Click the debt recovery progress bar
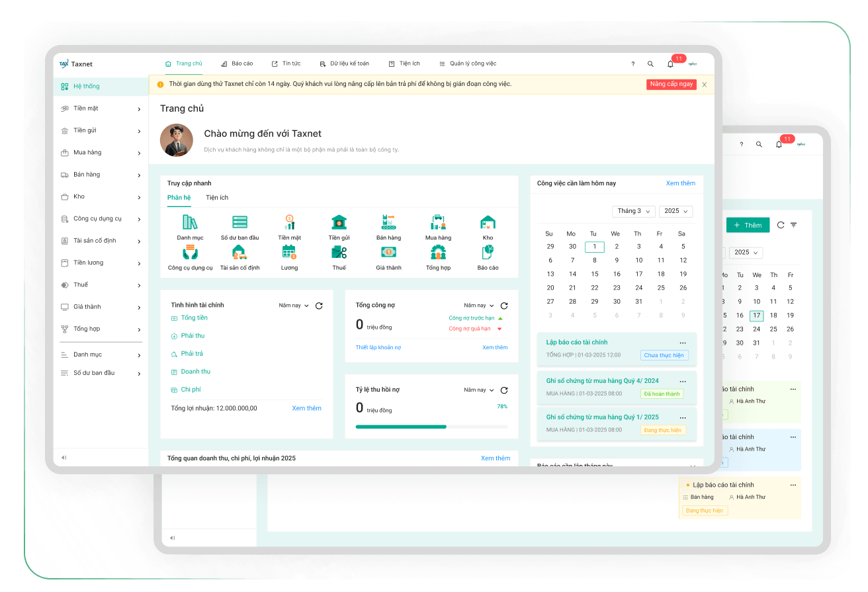 coord(432,427)
